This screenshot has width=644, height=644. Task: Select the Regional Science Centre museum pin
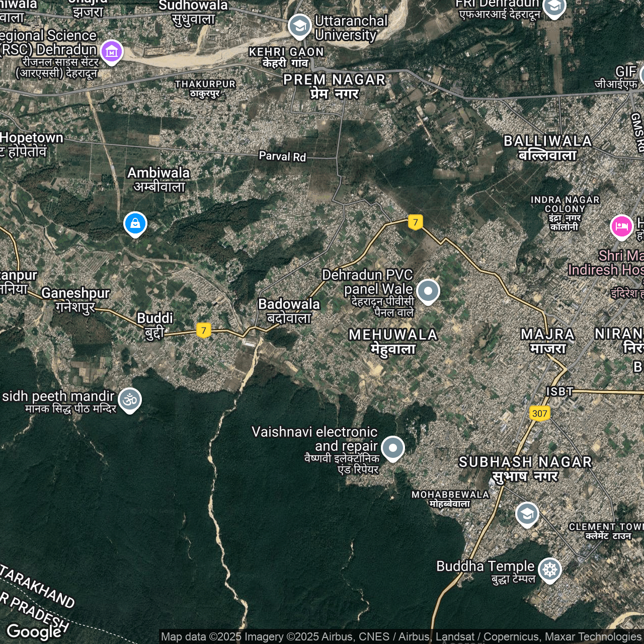(x=112, y=51)
